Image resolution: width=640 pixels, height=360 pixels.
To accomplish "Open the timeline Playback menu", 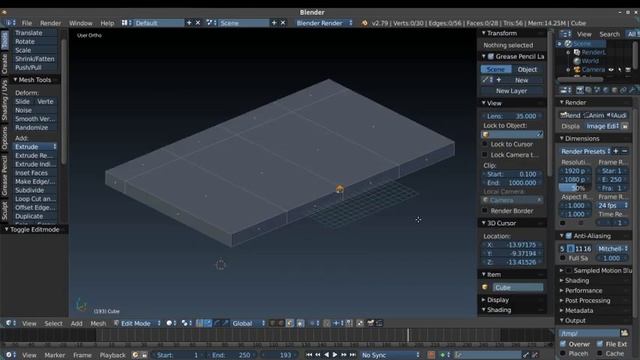I will [x=113, y=355].
